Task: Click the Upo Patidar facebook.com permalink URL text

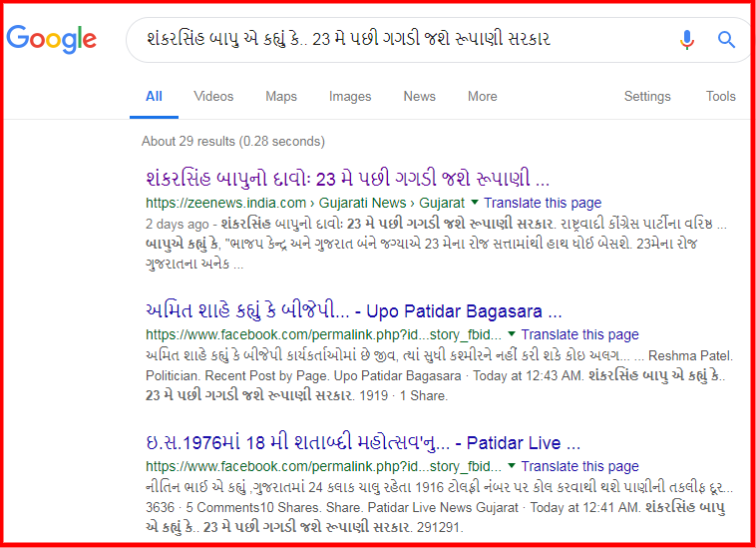Action: [x=323, y=334]
